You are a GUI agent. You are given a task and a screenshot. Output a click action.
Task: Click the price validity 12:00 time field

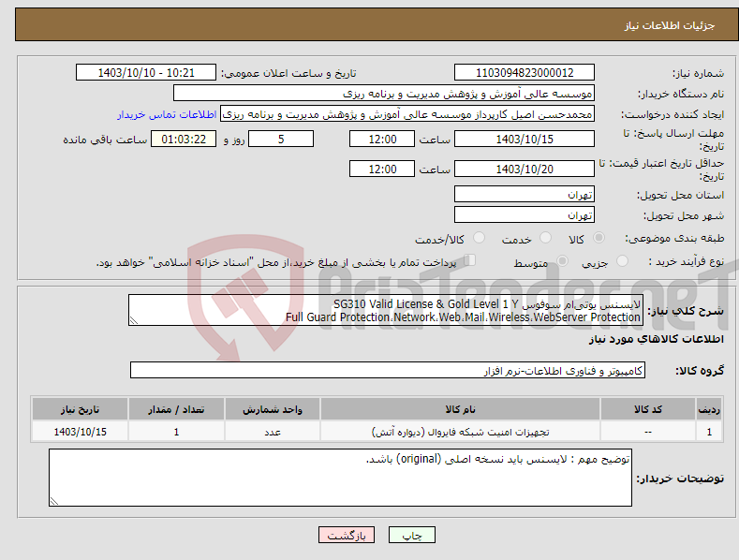tap(382, 169)
